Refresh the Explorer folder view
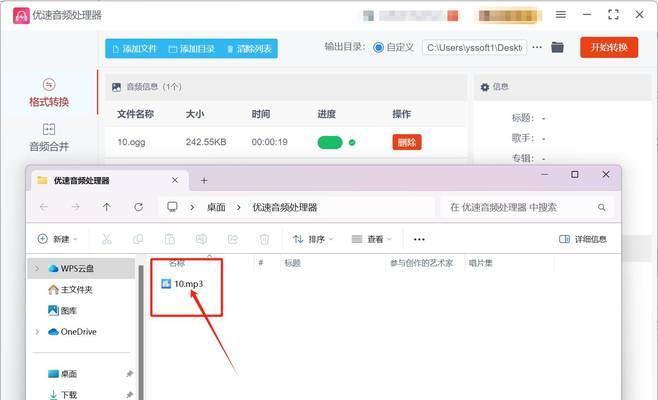 click(138, 207)
